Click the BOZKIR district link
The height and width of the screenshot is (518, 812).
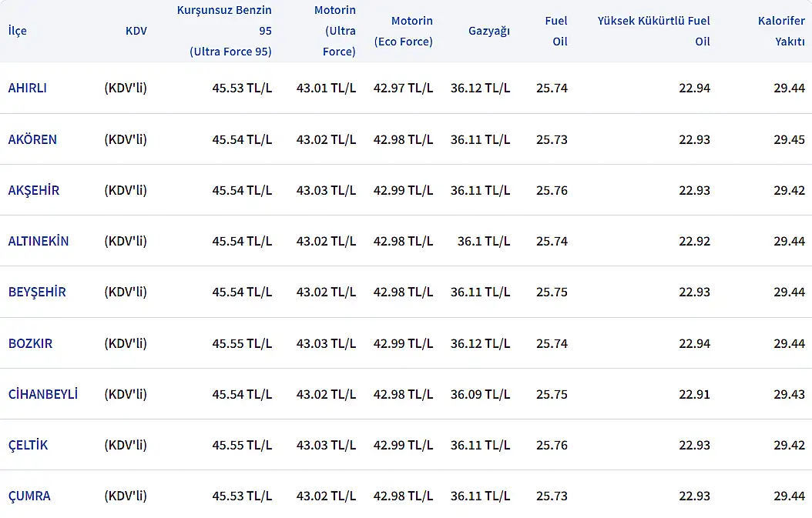point(30,343)
